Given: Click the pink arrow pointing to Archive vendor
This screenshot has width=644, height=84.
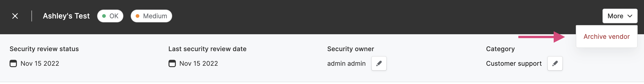Looking at the screenshot, I should pos(542,37).
